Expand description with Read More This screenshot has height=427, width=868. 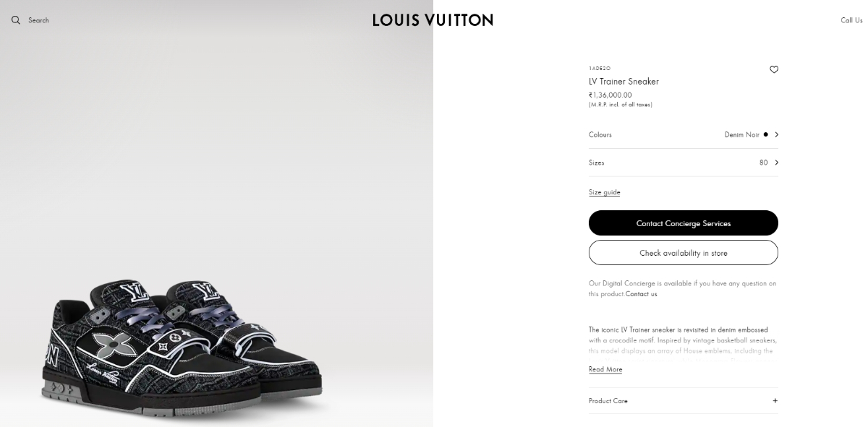click(605, 369)
